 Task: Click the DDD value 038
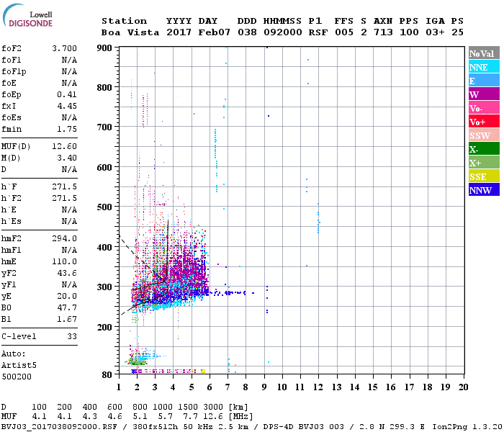click(247, 32)
